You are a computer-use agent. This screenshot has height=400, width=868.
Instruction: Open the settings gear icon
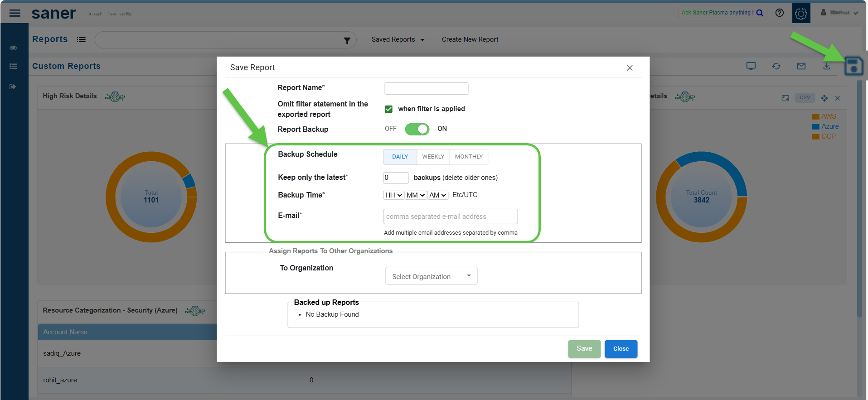click(x=801, y=13)
